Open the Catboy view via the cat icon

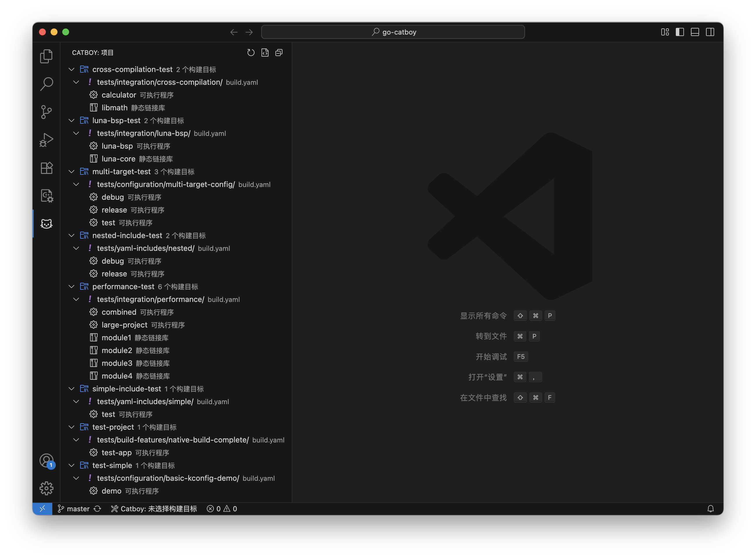pos(46,223)
